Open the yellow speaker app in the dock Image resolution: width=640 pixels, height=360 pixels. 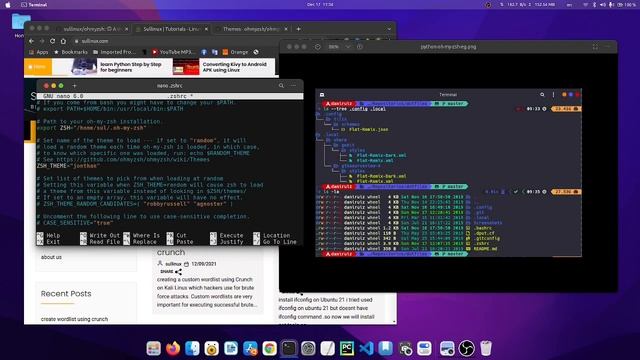click(211, 348)
